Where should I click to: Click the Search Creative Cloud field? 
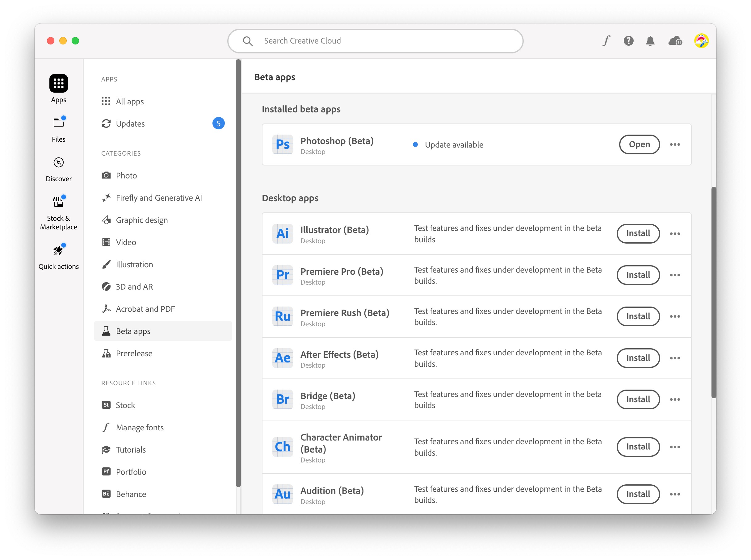coord(375,41)
